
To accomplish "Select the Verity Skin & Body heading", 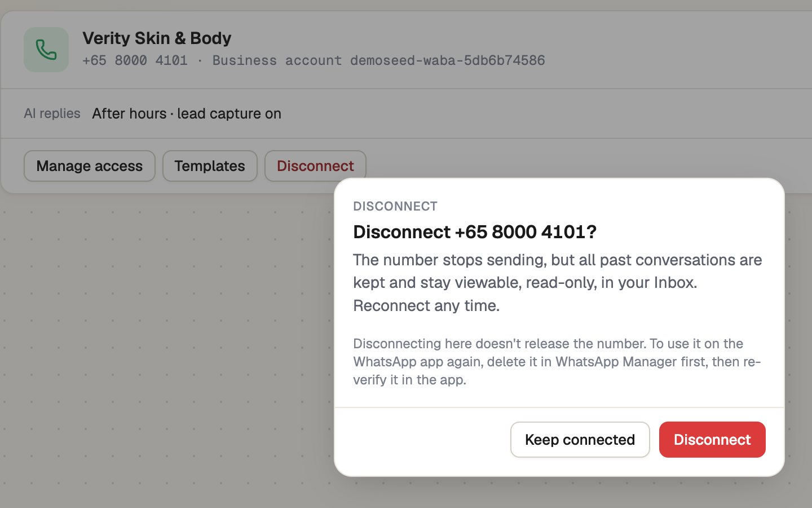I will 157,38.
